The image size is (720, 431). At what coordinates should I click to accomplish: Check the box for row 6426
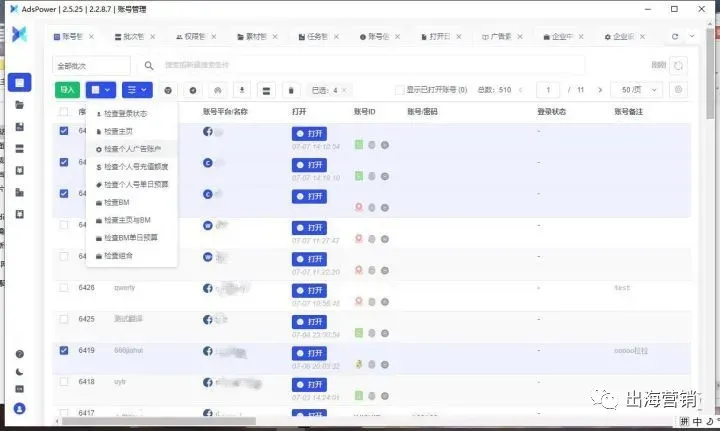[64, 287]
